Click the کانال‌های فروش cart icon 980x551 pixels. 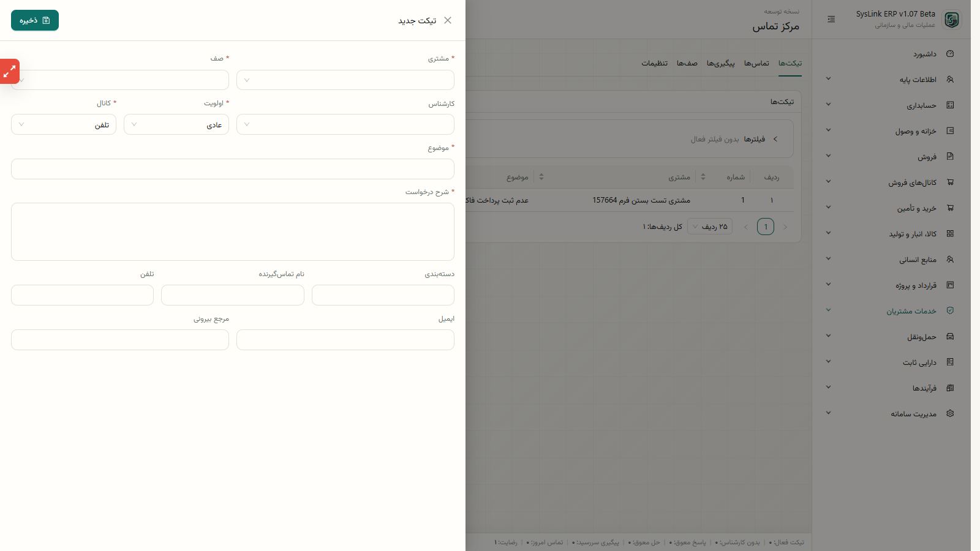point(950,182)
